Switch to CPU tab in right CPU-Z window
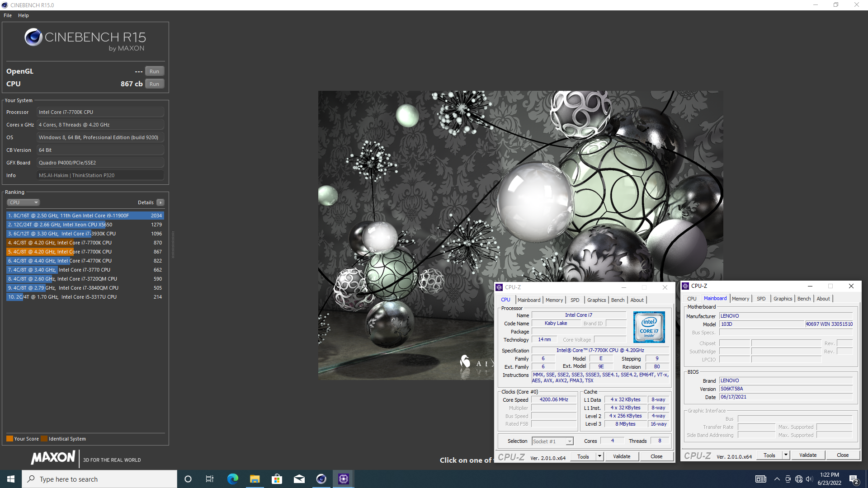 point(692,299)
